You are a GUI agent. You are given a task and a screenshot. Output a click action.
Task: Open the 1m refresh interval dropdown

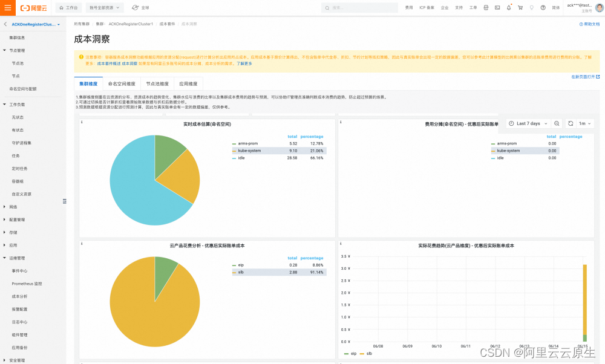[585, 123]
